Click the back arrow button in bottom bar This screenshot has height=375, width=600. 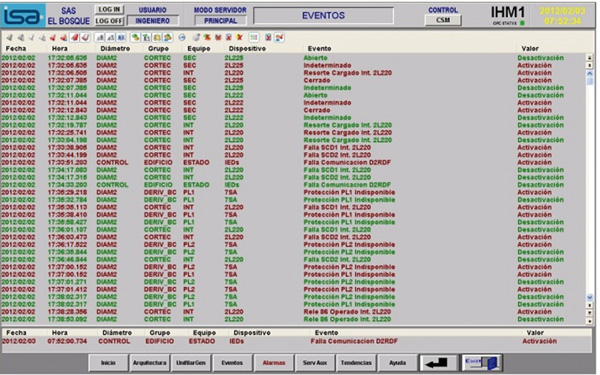[x=439, y=362]
